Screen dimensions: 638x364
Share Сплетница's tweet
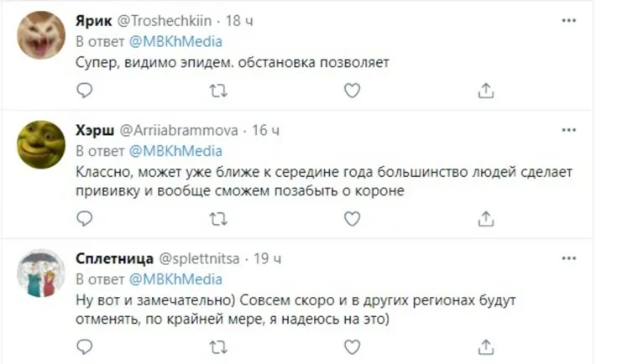click(x=486, y=346)
